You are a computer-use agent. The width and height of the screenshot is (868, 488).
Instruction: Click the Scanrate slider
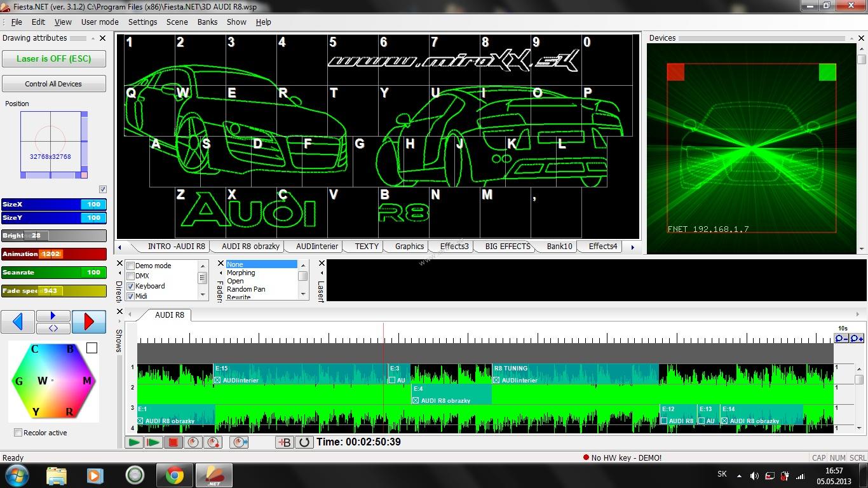click(x=54, y=272)
